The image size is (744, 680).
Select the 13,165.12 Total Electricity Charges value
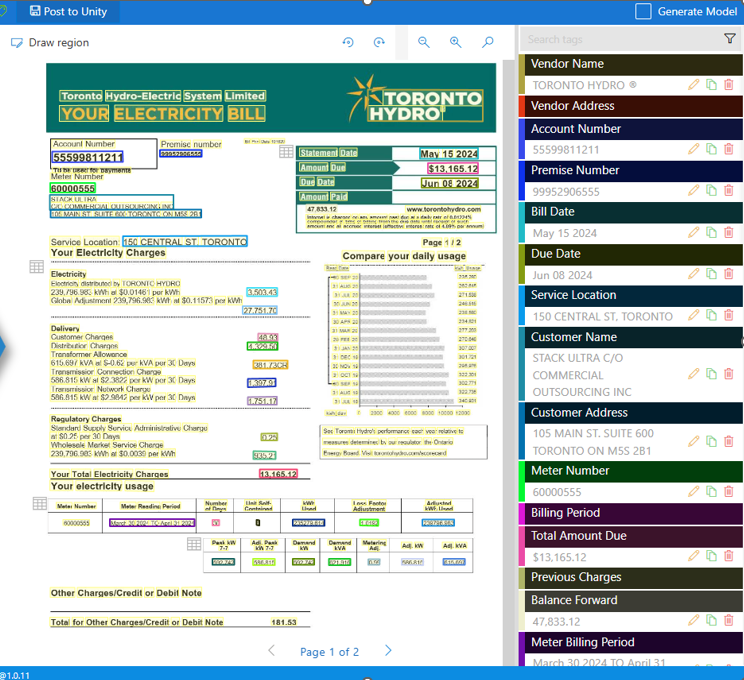coord(278,474)
